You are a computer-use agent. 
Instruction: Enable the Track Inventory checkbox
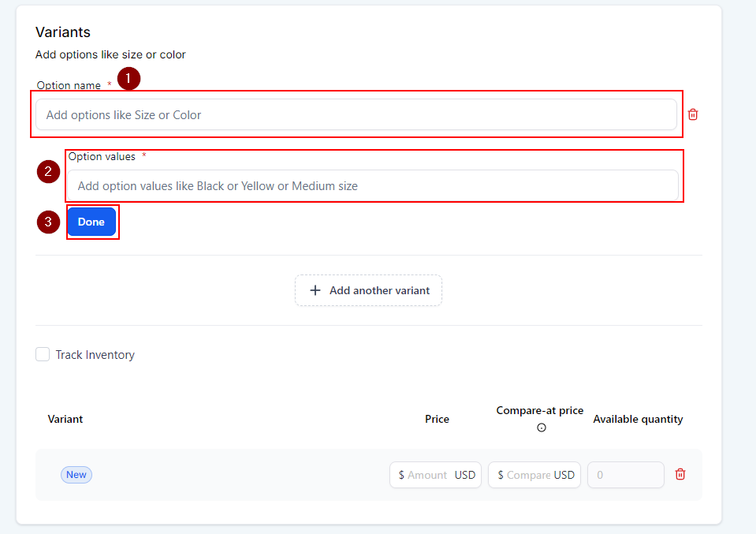pyautogui.click(x=43, y=355)
